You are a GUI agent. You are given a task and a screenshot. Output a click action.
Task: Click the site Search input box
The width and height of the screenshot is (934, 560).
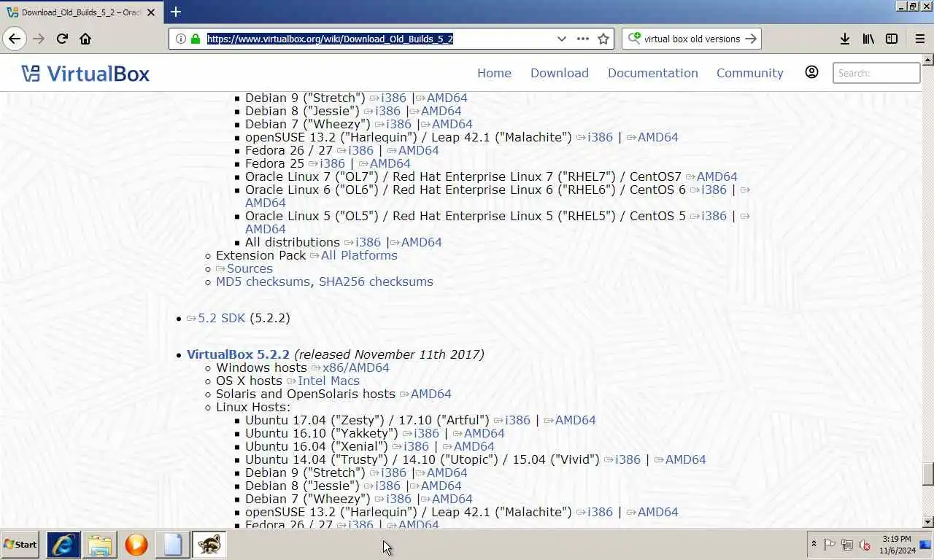[877, 73]
